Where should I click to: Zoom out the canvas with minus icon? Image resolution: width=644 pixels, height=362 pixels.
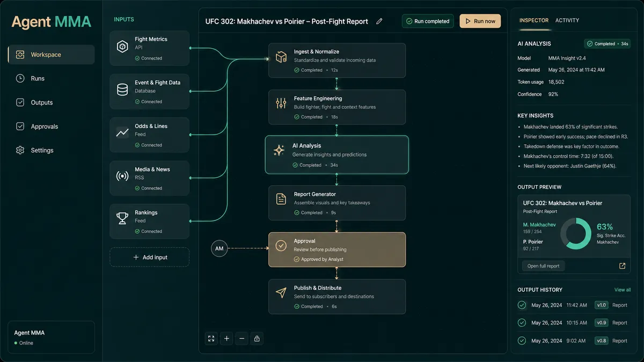tap(242, 338)
